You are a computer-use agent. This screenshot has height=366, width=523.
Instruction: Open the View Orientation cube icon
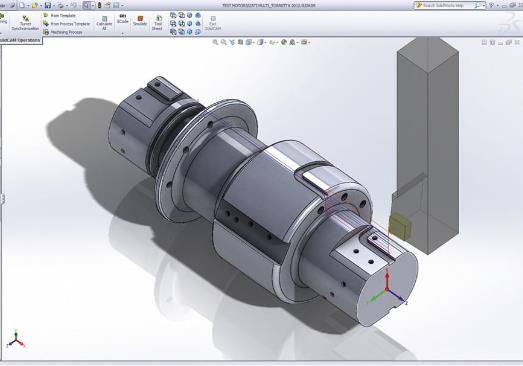[x=249, y=42]
